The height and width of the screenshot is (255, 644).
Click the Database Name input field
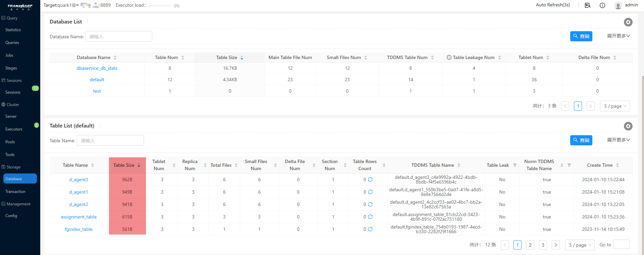click(x=118, y=37)
